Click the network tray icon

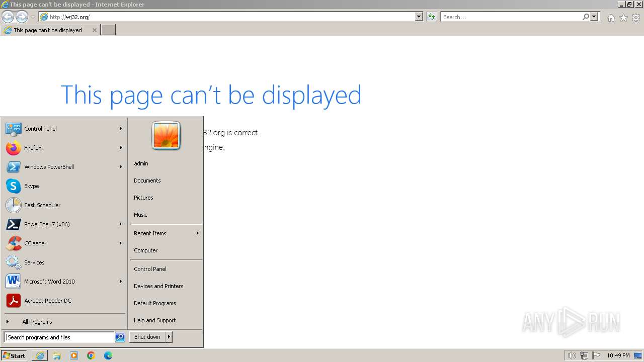[x=584, y=355]
